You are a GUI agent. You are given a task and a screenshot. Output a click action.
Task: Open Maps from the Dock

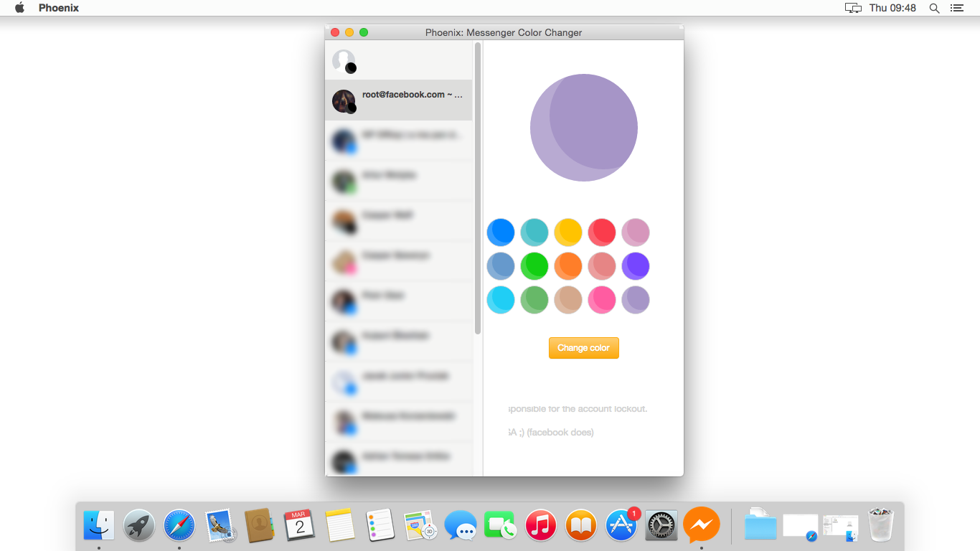(x=420, y=525)
